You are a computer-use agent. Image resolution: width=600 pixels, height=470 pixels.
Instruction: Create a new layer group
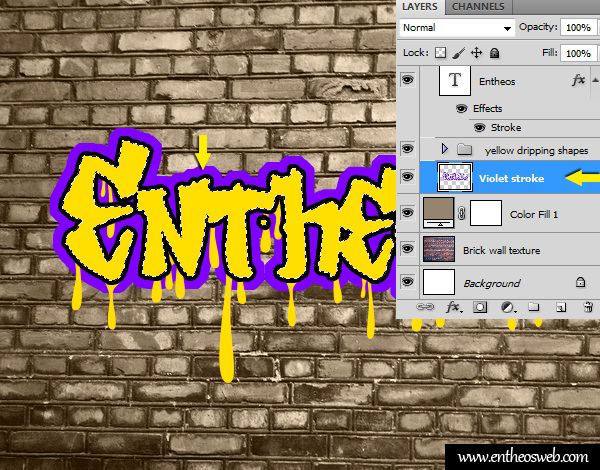533,307
